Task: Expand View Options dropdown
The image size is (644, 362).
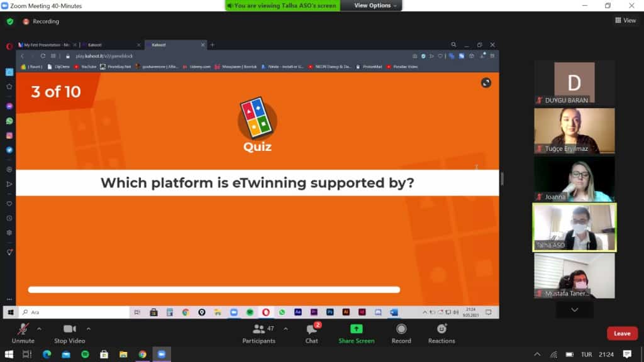Action: [x=376, y=6]
